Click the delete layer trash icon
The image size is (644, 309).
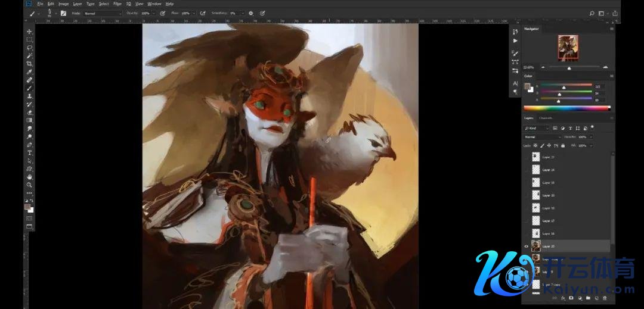coord(605,298)
